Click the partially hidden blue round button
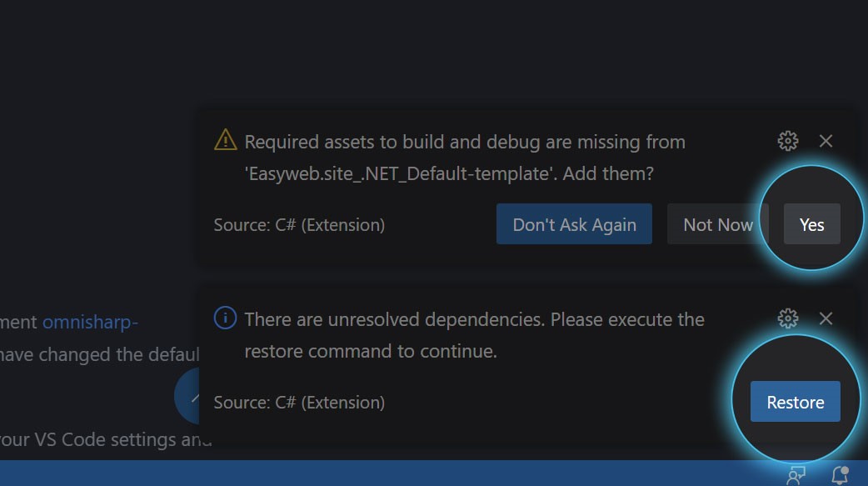The image size is (868, 486). point(187,396)
